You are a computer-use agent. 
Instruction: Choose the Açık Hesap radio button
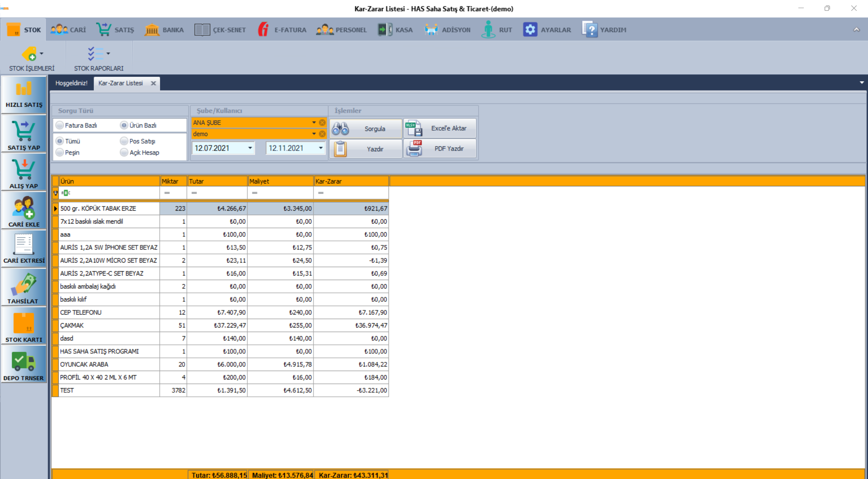point(124,152)
